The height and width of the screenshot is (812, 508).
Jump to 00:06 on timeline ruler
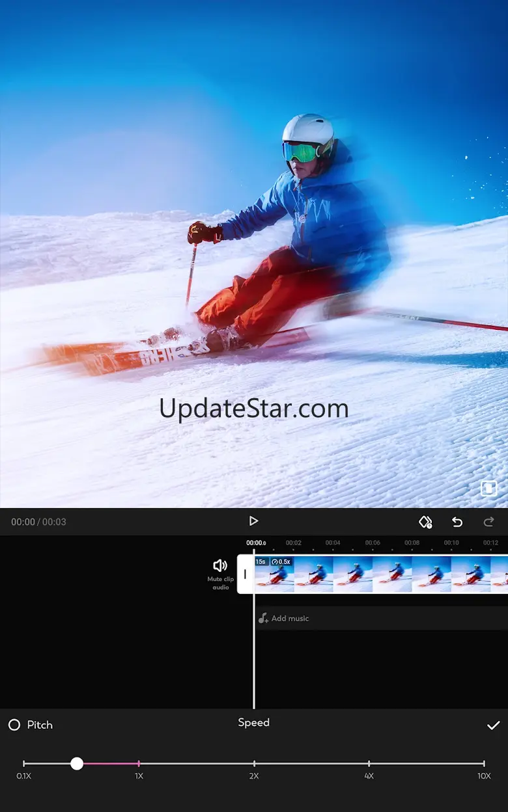point(373,543)
